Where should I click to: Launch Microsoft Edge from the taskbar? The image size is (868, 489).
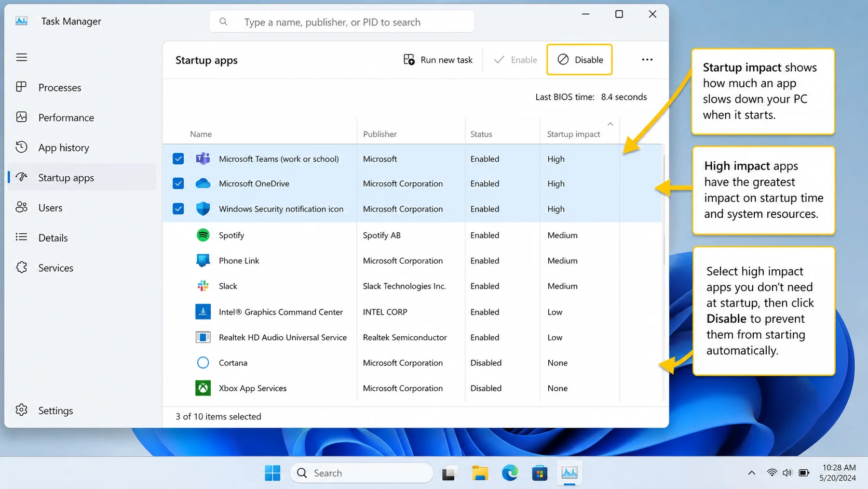pos(510,473)
